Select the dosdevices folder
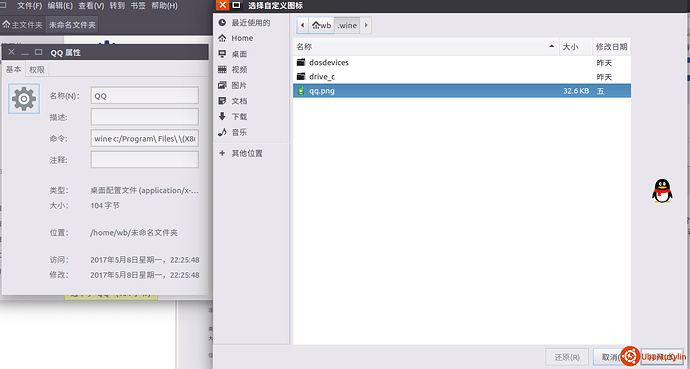 pos(462,63)
